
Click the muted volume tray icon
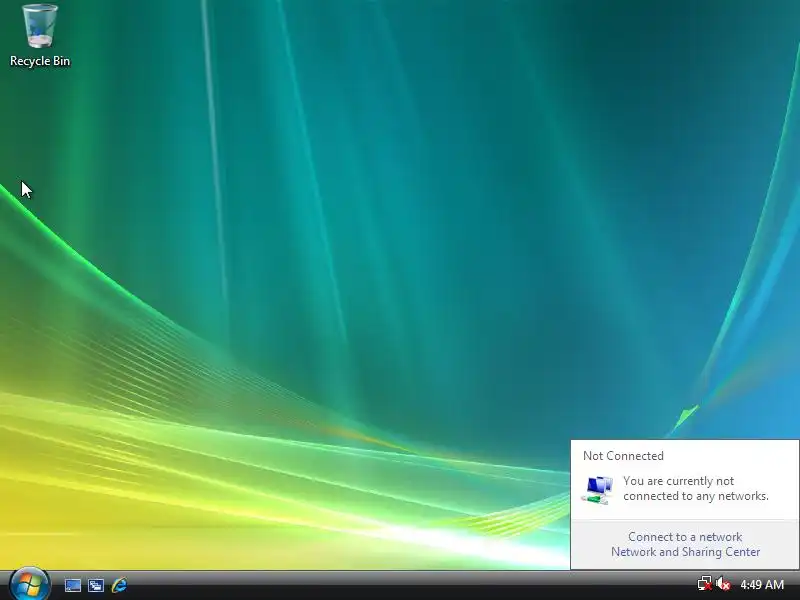pos(722,584)
